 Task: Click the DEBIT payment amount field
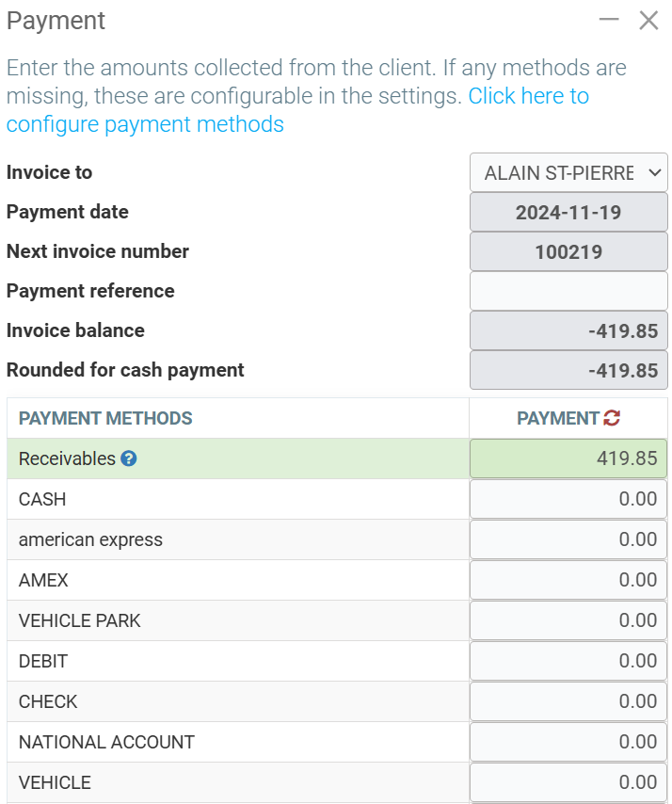tap(568, 661)
